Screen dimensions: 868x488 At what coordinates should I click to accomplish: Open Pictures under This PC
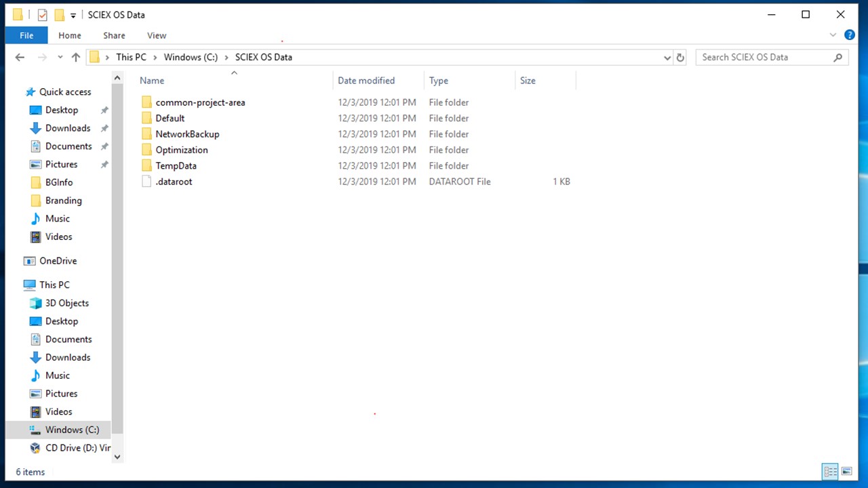click(x=61, y=394)
